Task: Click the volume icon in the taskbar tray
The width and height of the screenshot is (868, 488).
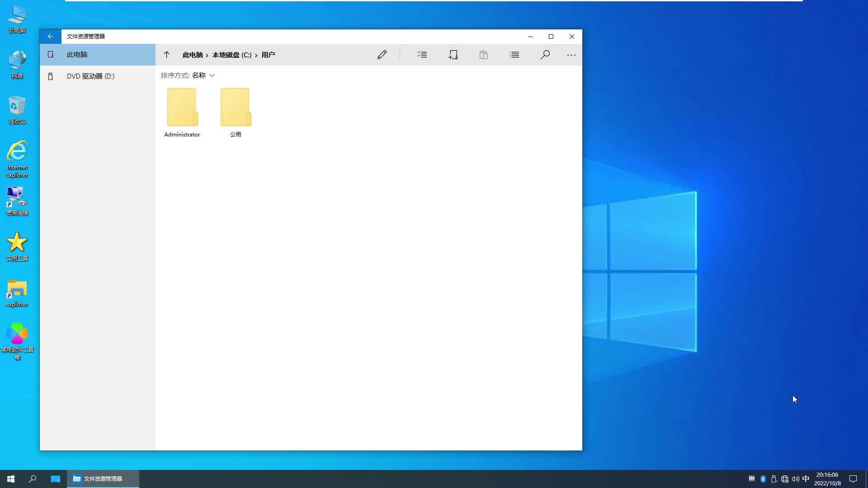Action: pyautogui.click(x=795, y=479)
